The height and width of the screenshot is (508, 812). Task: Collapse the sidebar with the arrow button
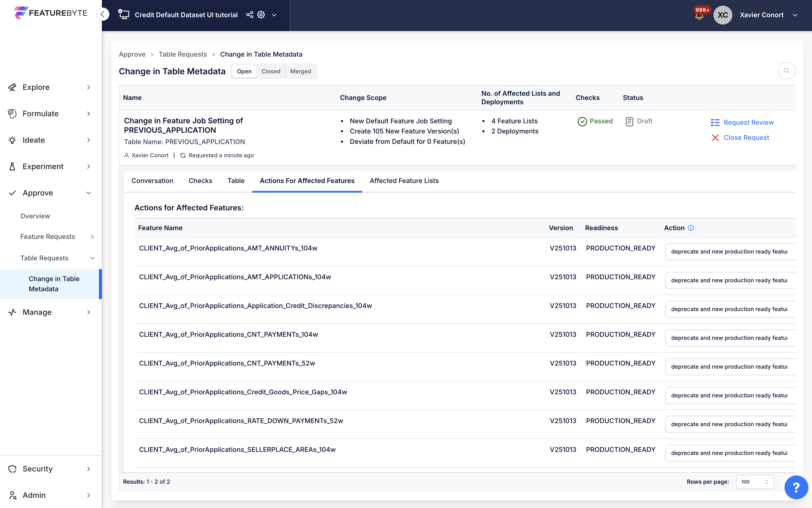(103, 14)
